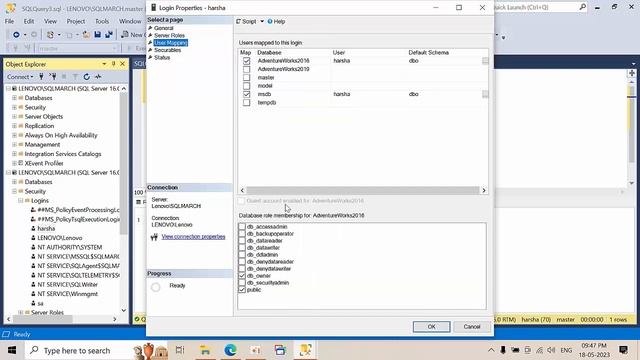
Task: Open Object Explorer window position dropdown
Action: point(104,64)
